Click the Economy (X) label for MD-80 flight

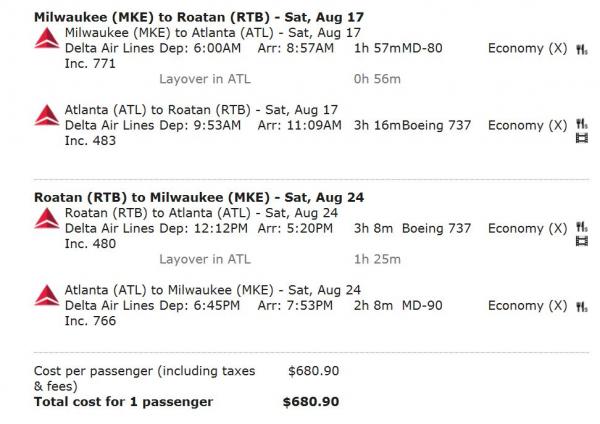tap(527, 49)
